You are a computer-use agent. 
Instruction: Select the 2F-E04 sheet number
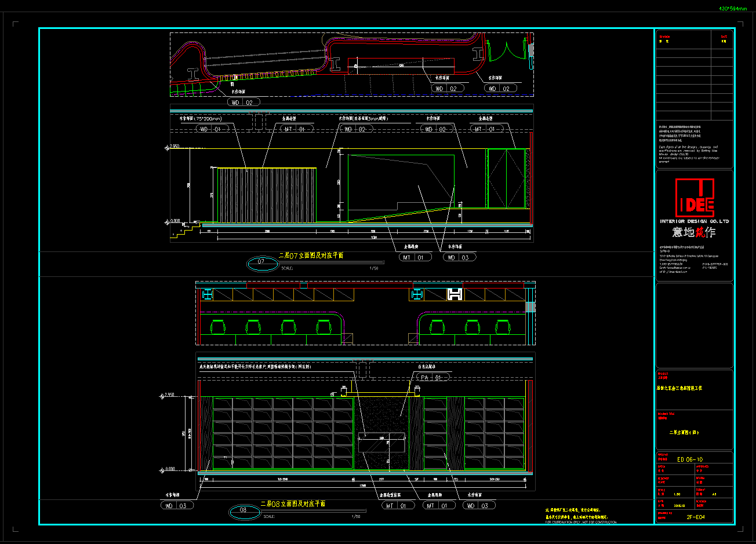(x=695, y=517)
